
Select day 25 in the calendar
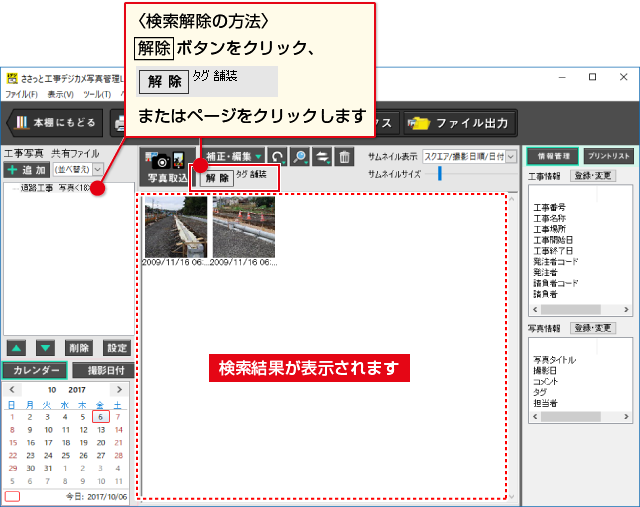(x=66, y=456)
